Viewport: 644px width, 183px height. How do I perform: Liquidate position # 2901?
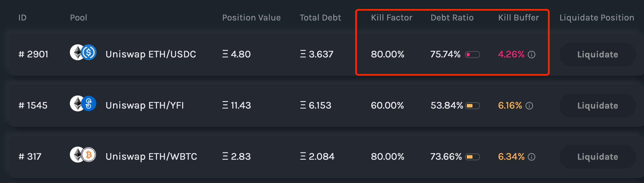tap(597, 55)
